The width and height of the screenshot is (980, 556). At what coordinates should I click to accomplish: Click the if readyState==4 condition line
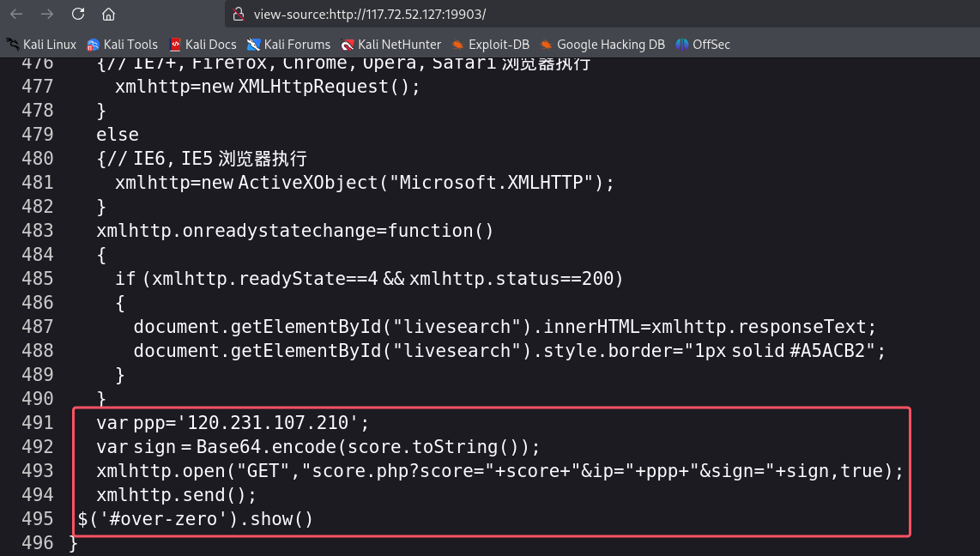pos(369,279)
